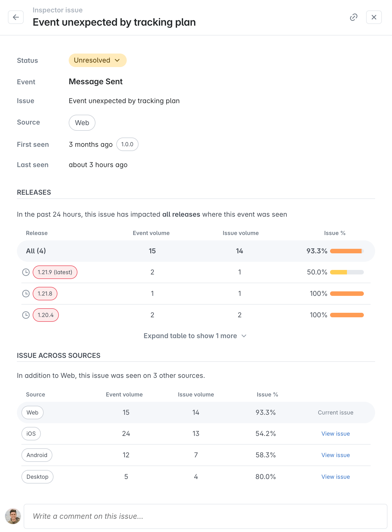Click the back arrow icon
The image size is (392, 532).
pyautogui.click(x=16, y=17)
